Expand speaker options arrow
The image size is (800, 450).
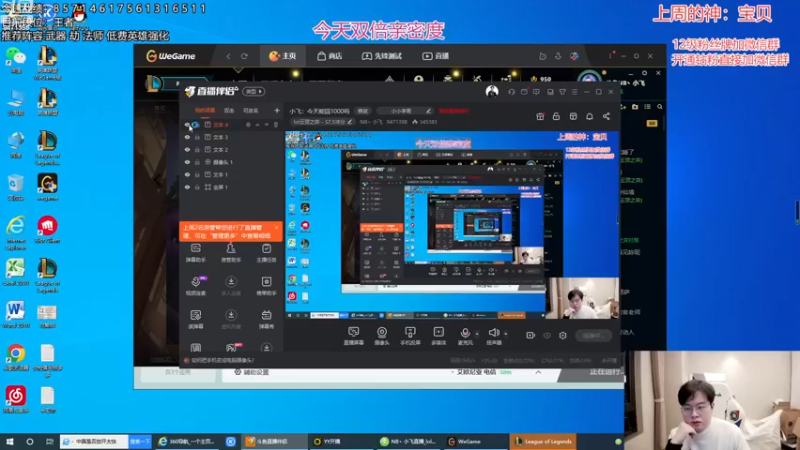tap(506, 334)
